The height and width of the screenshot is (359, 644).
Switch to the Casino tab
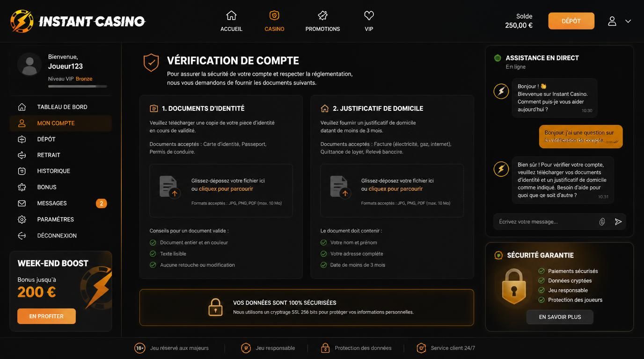(x=274, y=22)
